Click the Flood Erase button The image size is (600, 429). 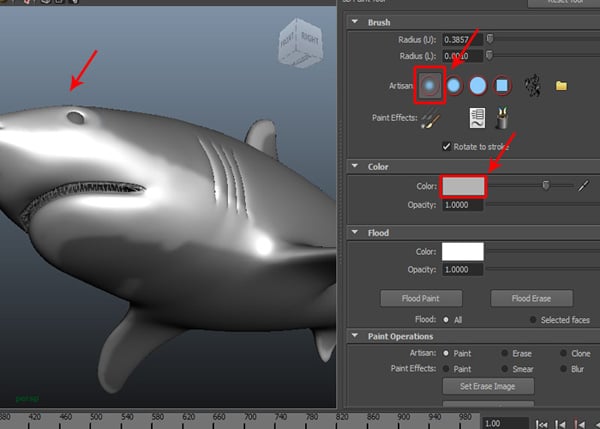tap(532, 298)
